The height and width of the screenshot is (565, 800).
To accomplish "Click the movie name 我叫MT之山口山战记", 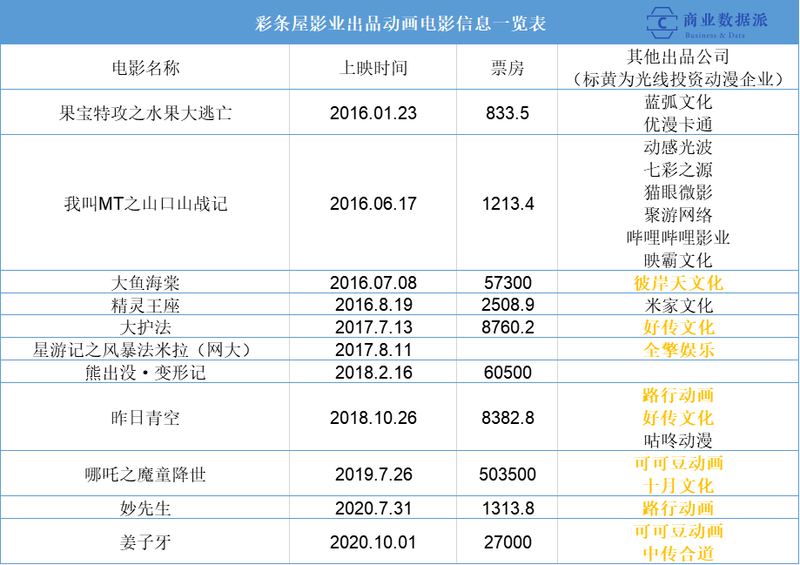I will pyautogui.click(x=145, y=204).
